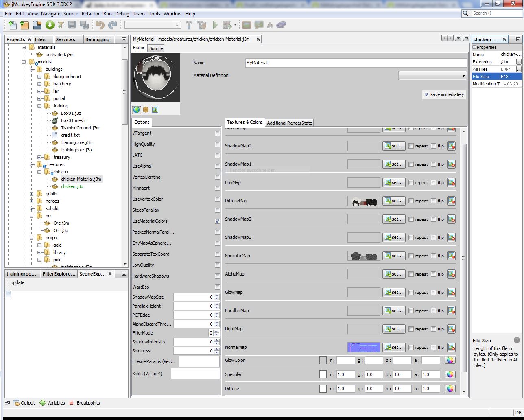
Task: Enable the UseAlpha option checkbox
Action: 217,166
